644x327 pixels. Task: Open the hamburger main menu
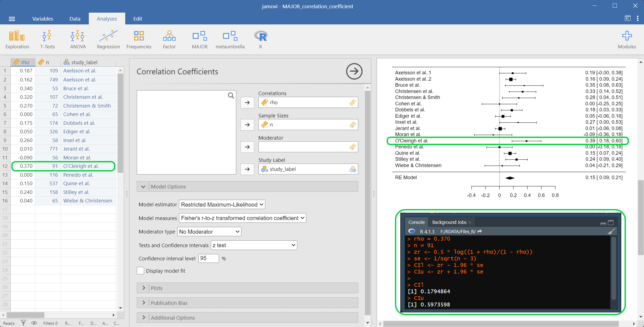12,19
